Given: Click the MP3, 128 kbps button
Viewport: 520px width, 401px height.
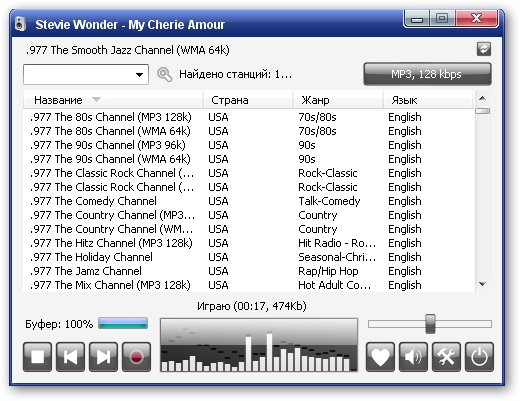Looking at the screenshot, I should tap(427, 74).
